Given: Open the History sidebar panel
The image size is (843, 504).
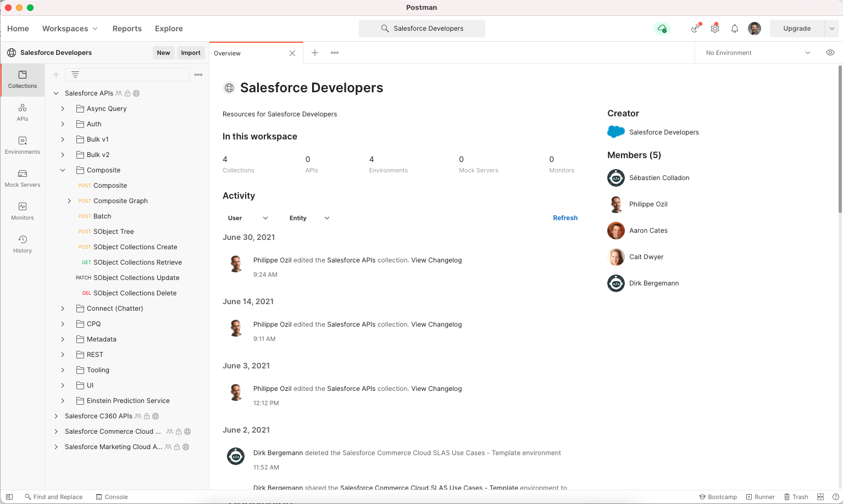Looking at the screenshot, I should click(23, 244).
